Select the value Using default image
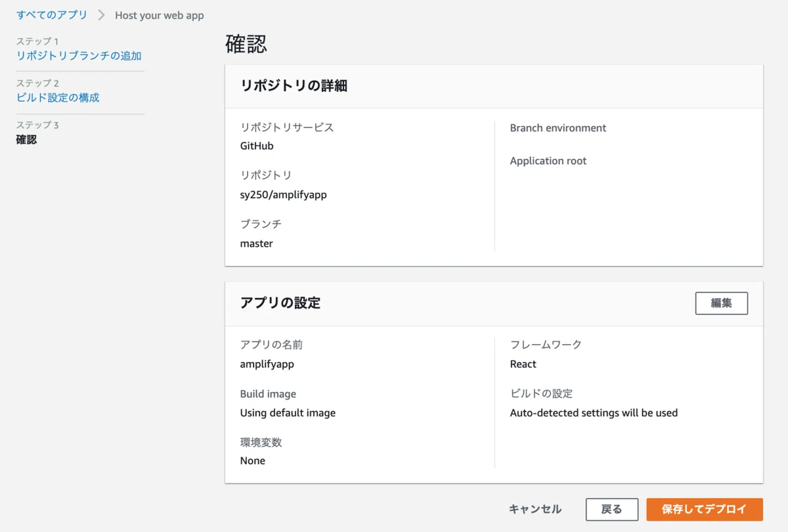Viewport: 788px width, 532px height. click(288, 413)
